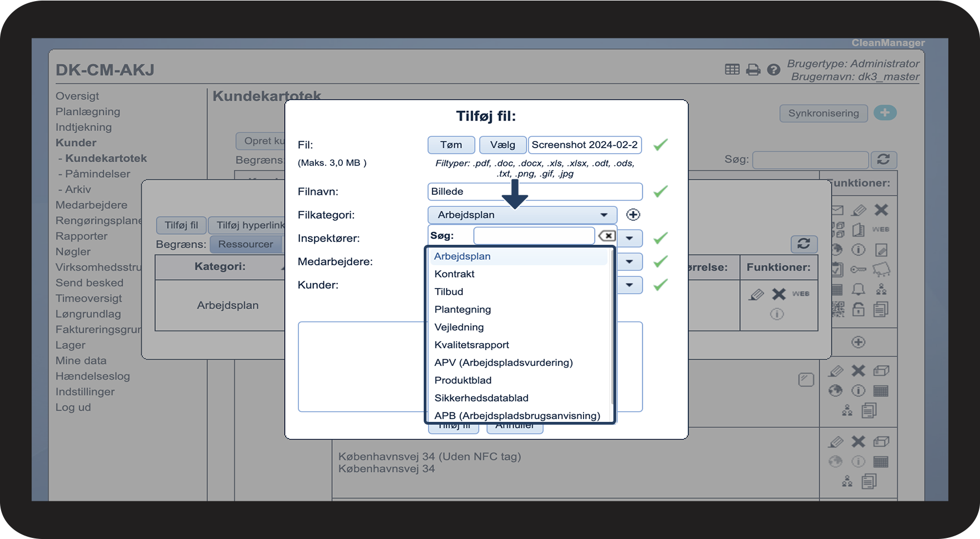Clear the search field with backspace icon

[x=607, y=236]
